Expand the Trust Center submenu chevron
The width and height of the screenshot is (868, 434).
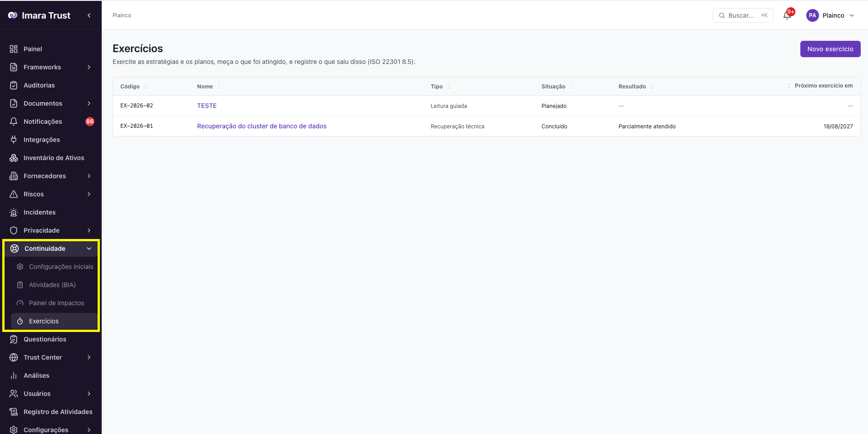(89, 357)
